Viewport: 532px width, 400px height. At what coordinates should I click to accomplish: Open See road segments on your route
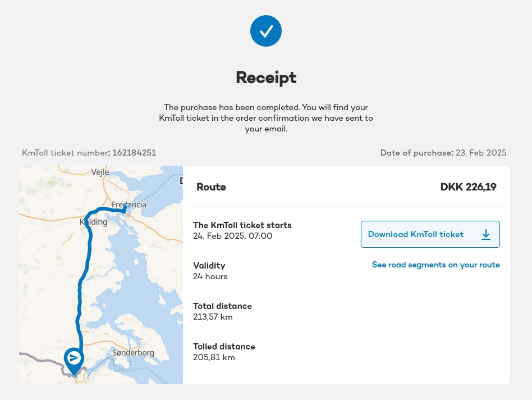pos(435,265)
